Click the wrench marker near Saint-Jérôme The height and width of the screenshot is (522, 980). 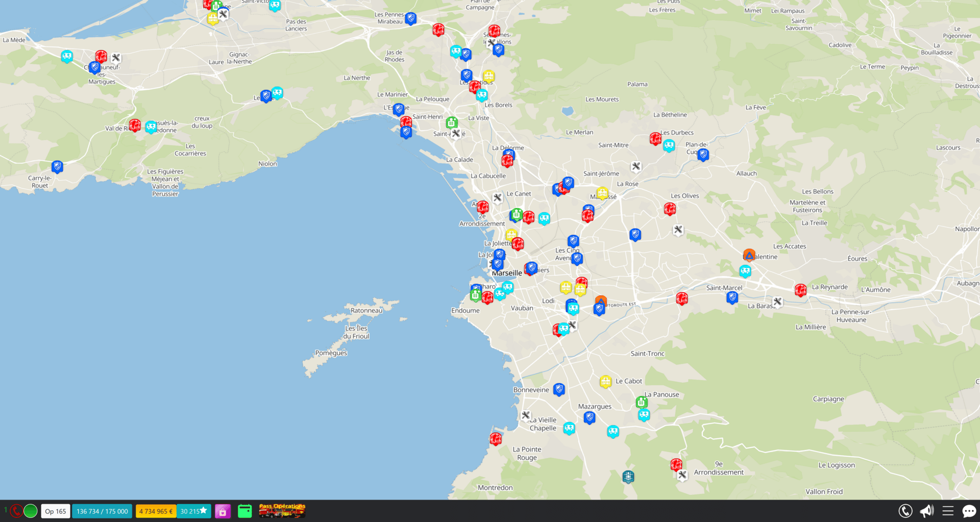click(x=636, y=166)
